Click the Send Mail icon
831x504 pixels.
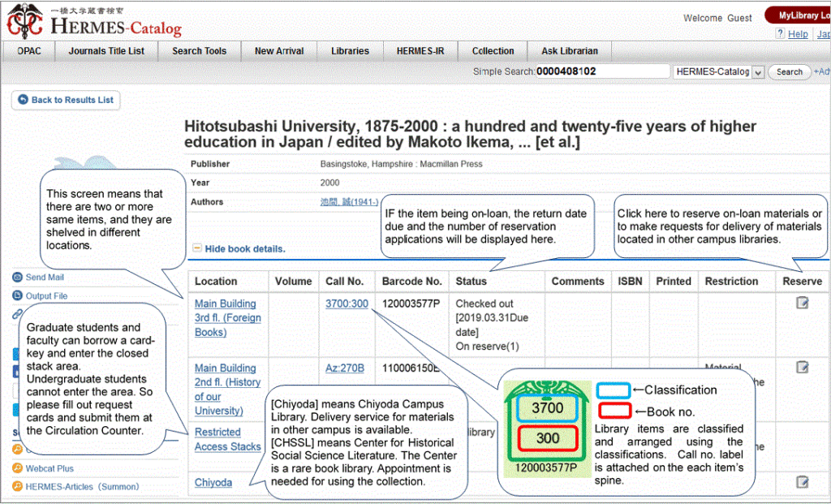[x=18, y=278]
